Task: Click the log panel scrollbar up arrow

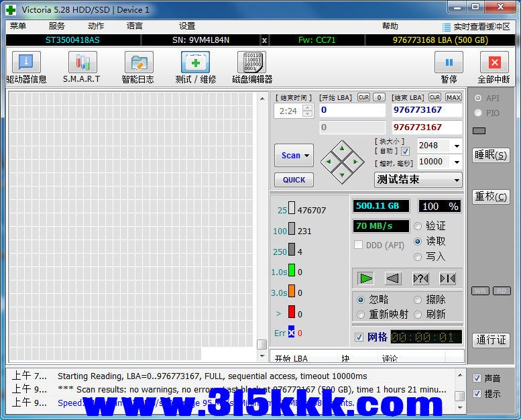Action: pyautogui.click(x=460, y=375)
